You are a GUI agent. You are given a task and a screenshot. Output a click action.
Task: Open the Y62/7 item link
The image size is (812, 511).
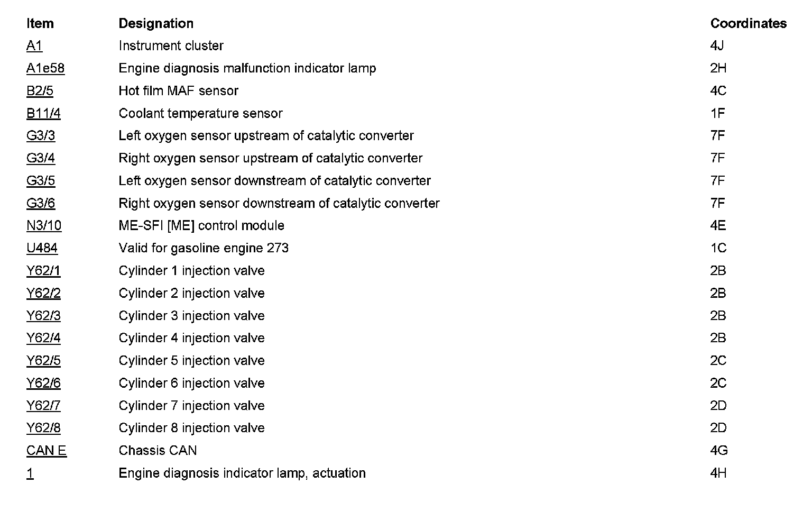pos(43,406)
